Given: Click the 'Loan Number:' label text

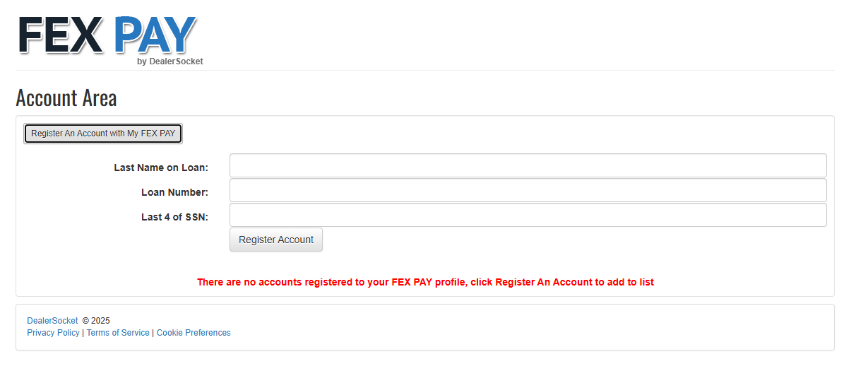Looking at the screenshot, I should [x=174, y=192].
